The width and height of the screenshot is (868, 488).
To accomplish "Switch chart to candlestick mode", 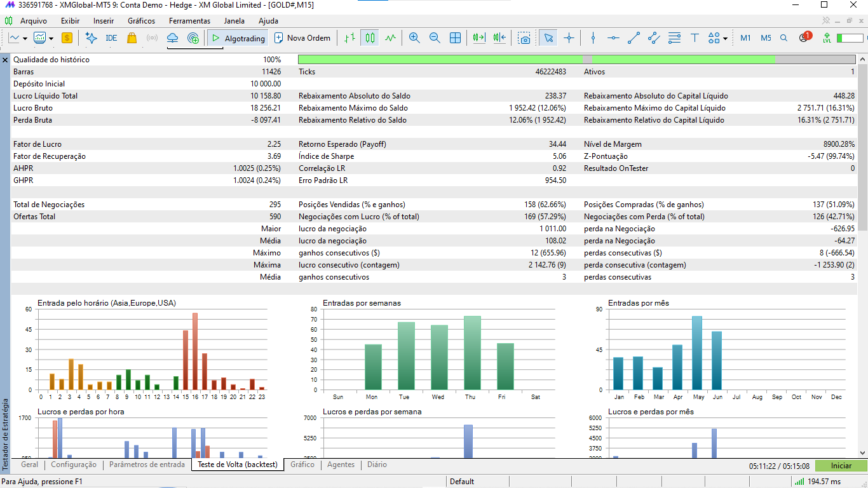I will [x=370, y=38].
